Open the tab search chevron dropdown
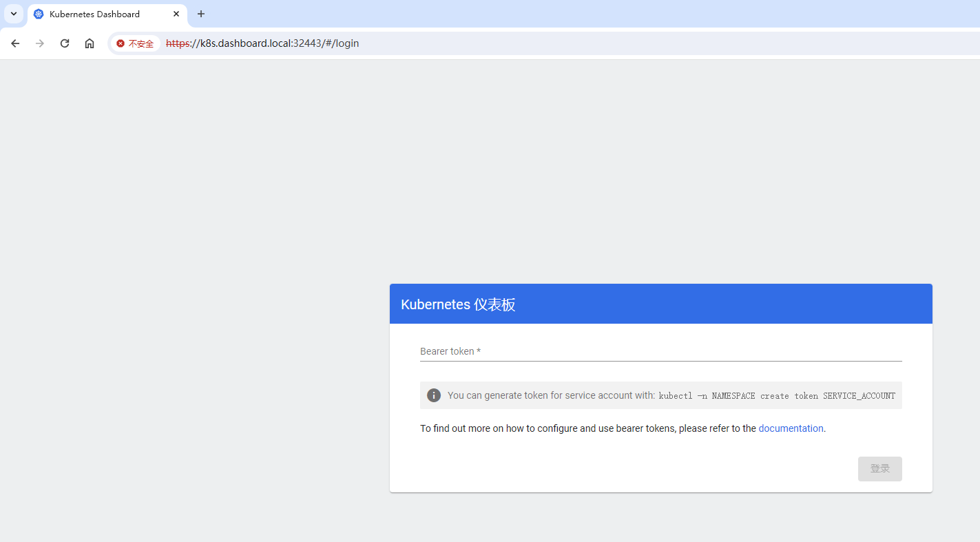Viewport: 980px width, 542px height. click(13, 14)
